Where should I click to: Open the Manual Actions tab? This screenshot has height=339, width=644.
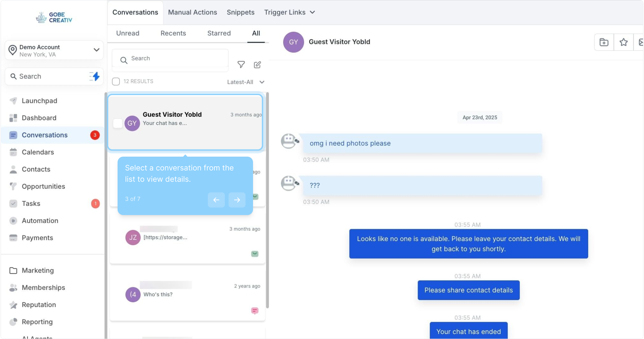(192, 12)
